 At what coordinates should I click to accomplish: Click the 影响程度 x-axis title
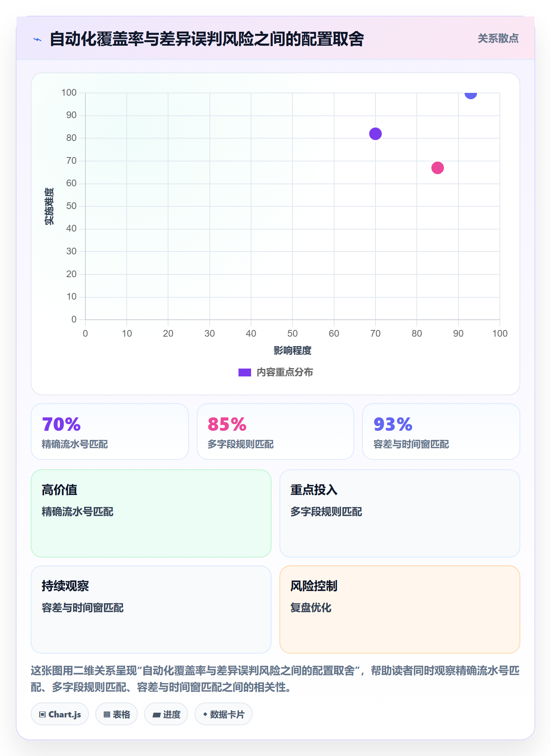[292, 350]
